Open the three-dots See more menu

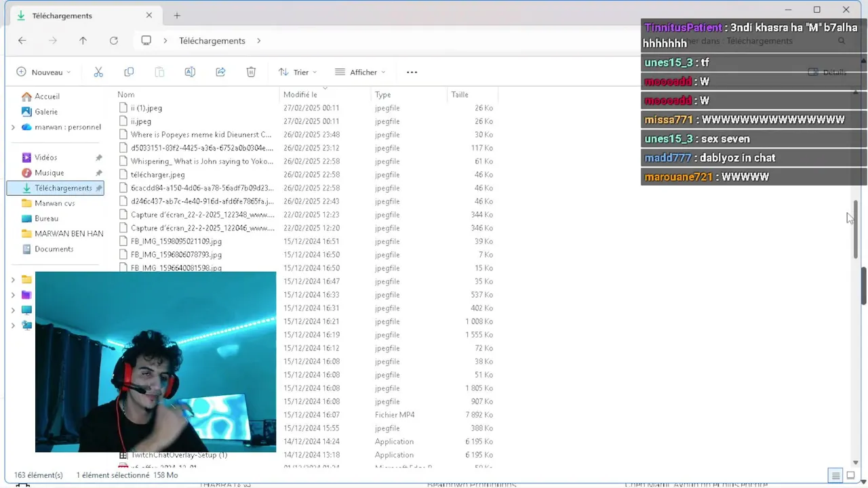click(x=412, y=72)
